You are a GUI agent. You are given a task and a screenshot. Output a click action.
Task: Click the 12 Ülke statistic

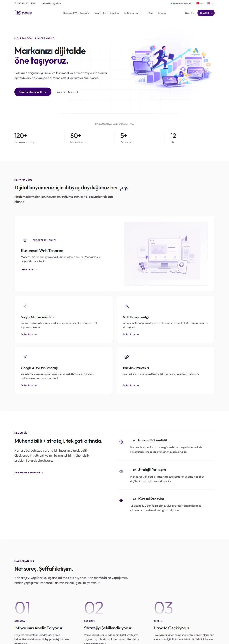tap(173, 138)
